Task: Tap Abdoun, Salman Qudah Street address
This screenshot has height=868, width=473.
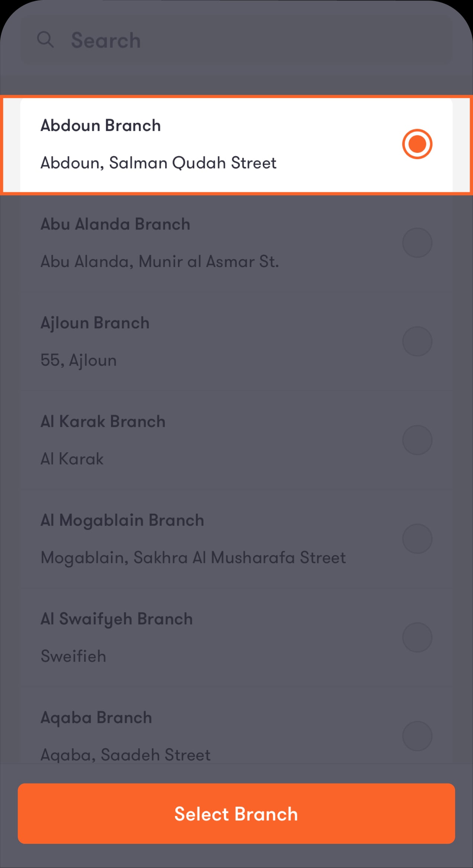Action: (x=158, y=163)
